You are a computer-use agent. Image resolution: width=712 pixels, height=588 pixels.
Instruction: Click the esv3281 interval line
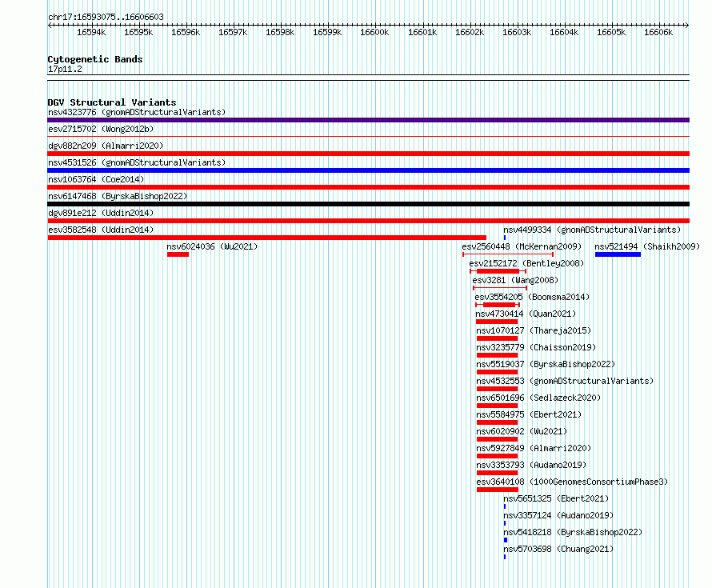500,288
